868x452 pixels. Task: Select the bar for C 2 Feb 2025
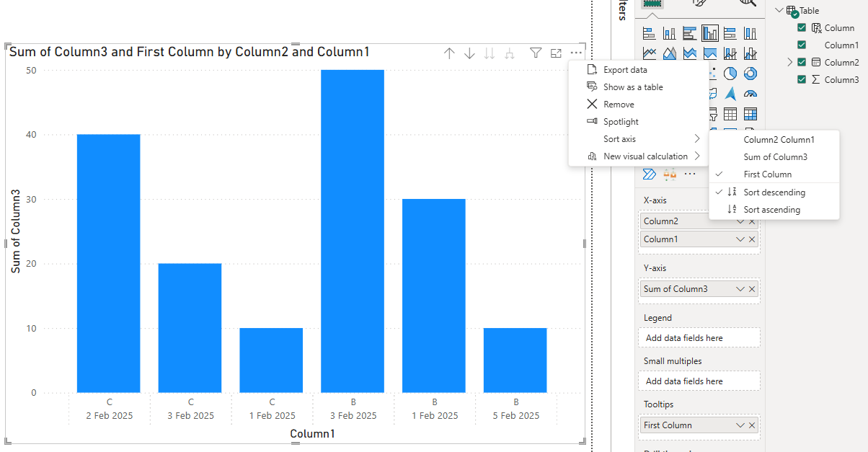point(109,263)
